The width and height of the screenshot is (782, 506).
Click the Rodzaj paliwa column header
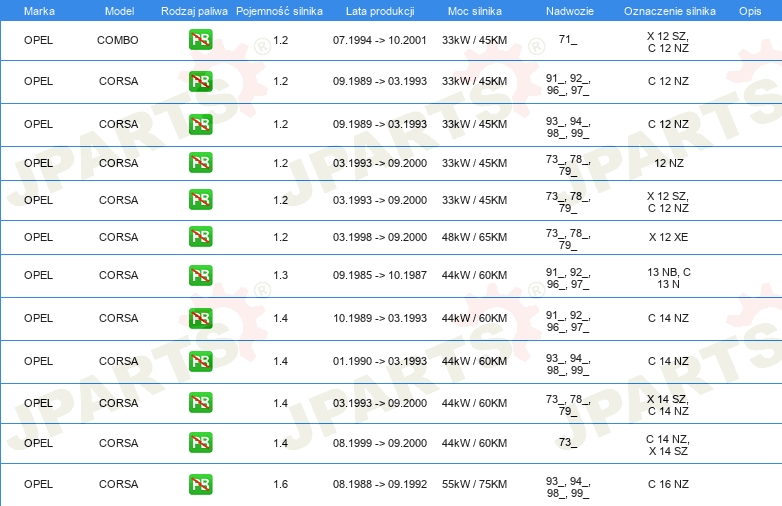click(x=194, y=11)
